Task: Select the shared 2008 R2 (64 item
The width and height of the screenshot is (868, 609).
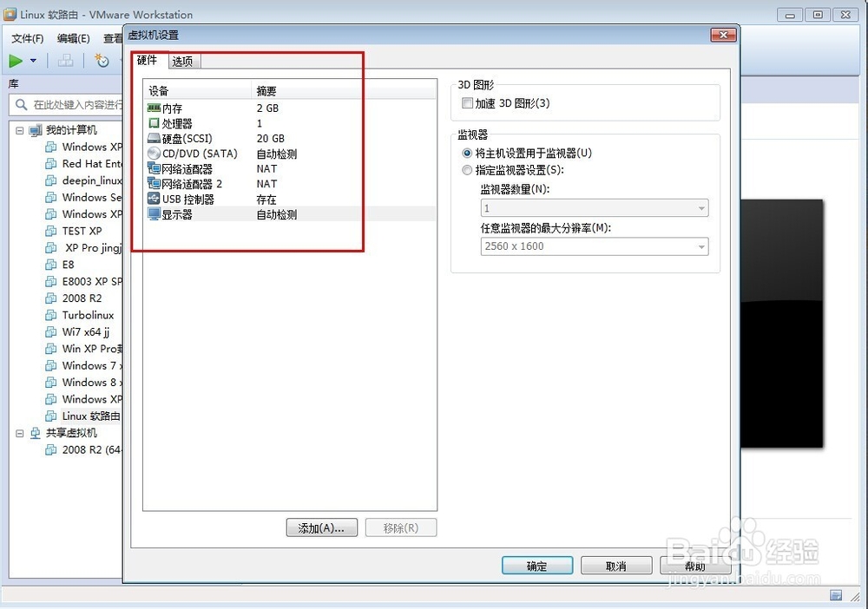Action: click(x=92, y=449)
